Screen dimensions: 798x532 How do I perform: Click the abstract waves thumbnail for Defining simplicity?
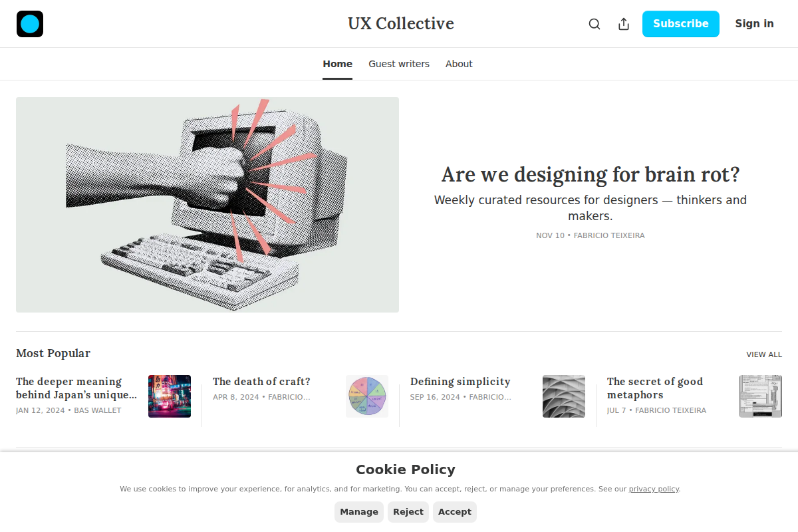pyautogui.click(x=564, y=396)
